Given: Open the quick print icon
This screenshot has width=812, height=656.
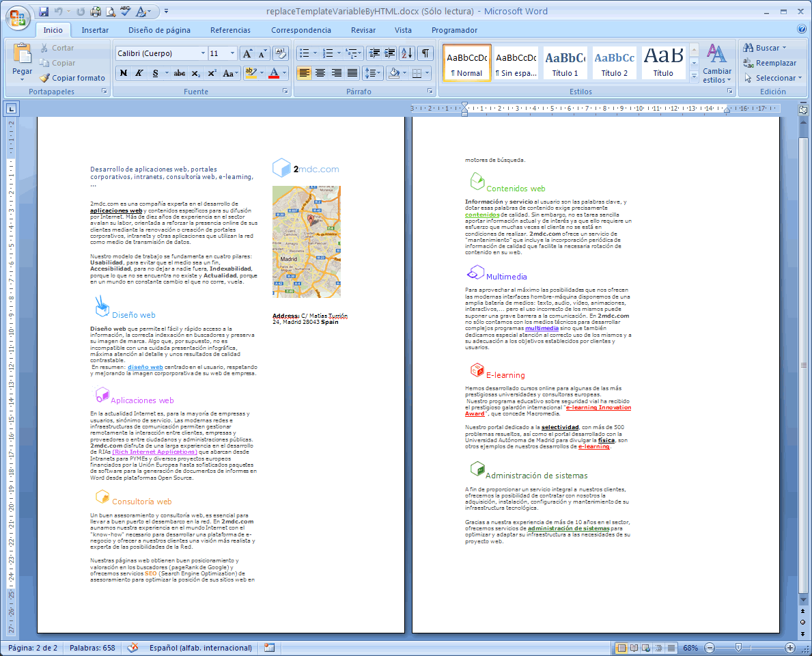Looking at the screenshot, I should click(x=96, y=12).
